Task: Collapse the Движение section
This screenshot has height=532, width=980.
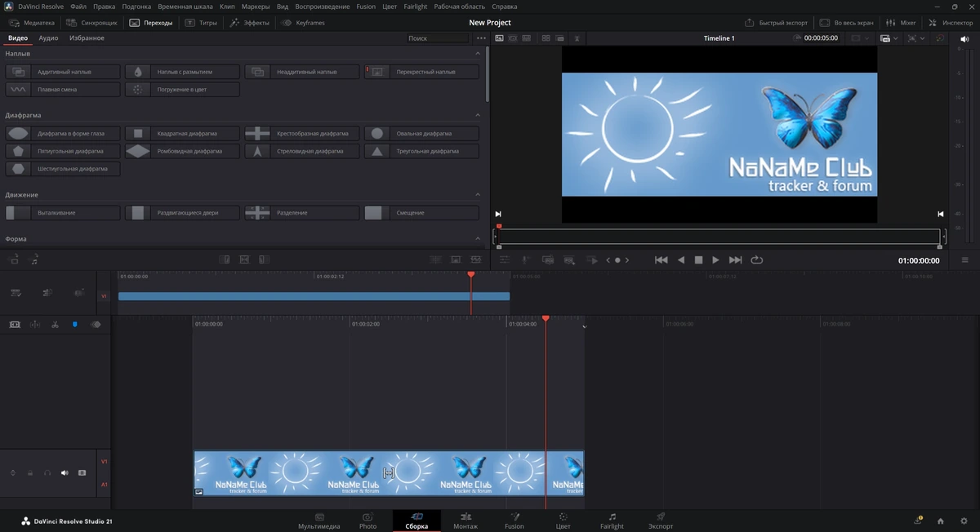Action: 478,195
